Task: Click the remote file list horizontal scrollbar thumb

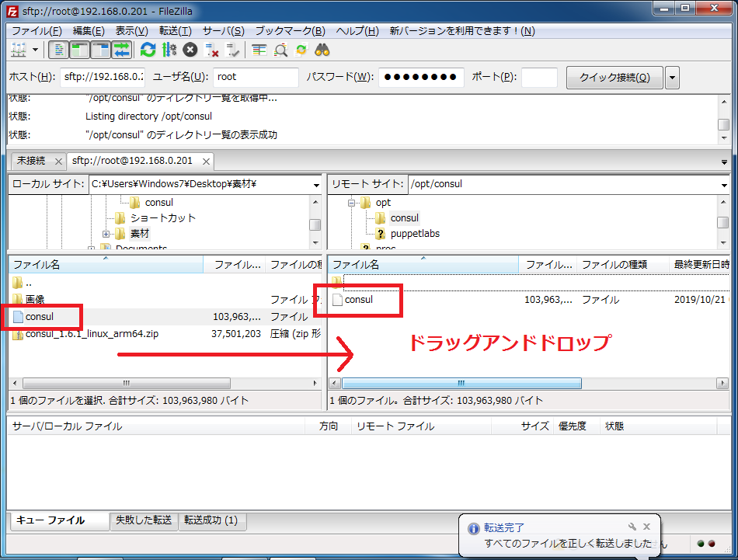Action: tap(461, 384)
